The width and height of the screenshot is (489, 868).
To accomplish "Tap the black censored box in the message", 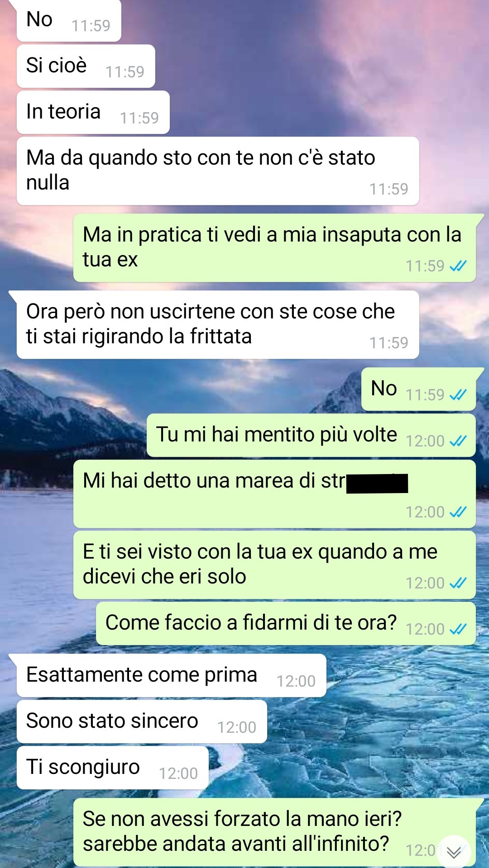I will point(377,483).
